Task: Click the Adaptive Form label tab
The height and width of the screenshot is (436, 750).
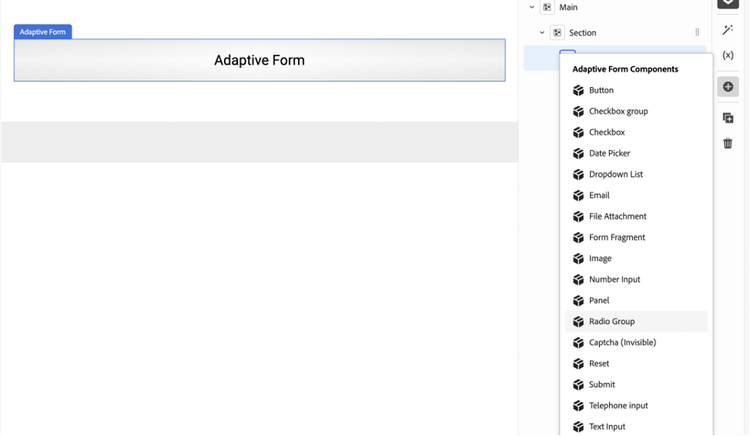Action: click(42, 32)
